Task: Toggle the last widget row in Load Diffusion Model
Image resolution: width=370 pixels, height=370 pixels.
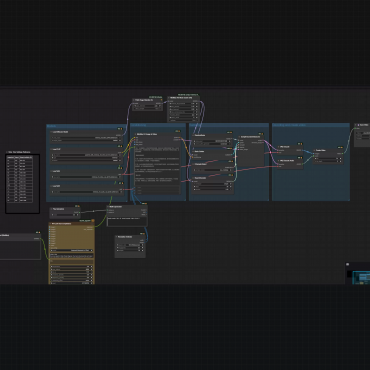Action: pos(87,140)
